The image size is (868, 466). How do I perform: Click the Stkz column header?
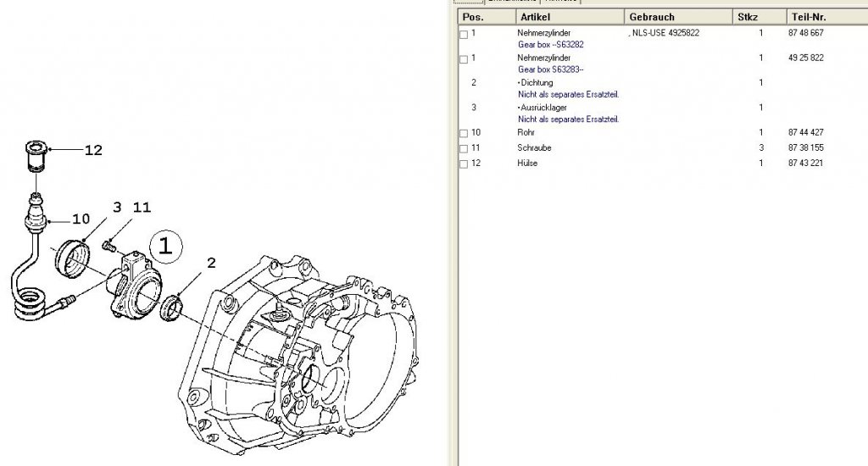[x=759, y=17]
